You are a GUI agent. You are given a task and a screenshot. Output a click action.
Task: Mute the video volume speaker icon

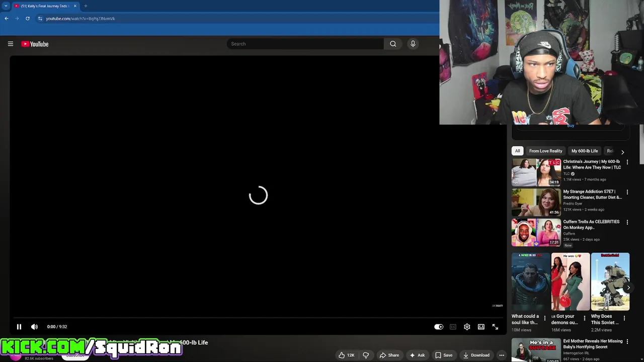pyautogui.click(x=34, y=327)
